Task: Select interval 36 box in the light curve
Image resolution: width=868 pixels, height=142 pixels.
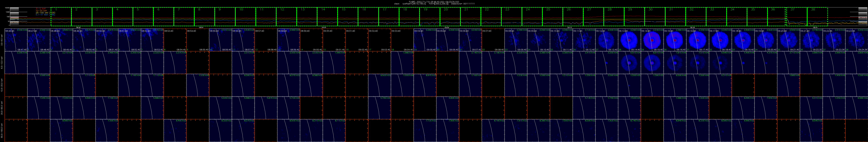Action: coord(776,16)
